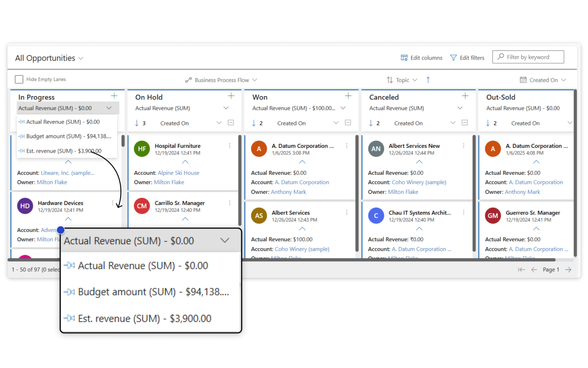Open the Litware, Inc. account link
The height and width of the screenshot is (368, 588).
tap(67, 173)
